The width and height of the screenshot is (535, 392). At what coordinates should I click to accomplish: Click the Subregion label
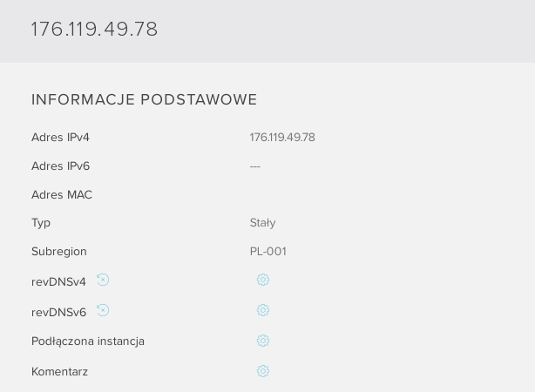tap(59, 252)
